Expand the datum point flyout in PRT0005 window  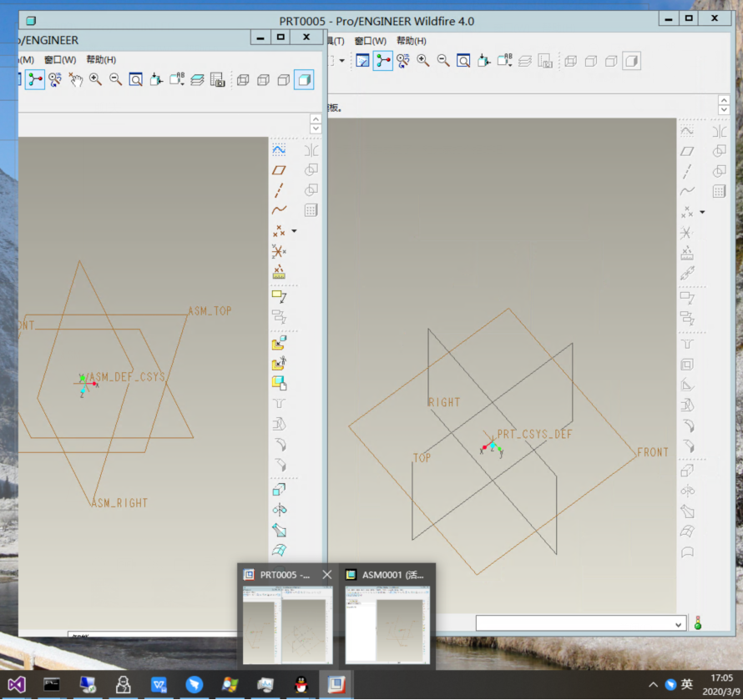(702, 212)
